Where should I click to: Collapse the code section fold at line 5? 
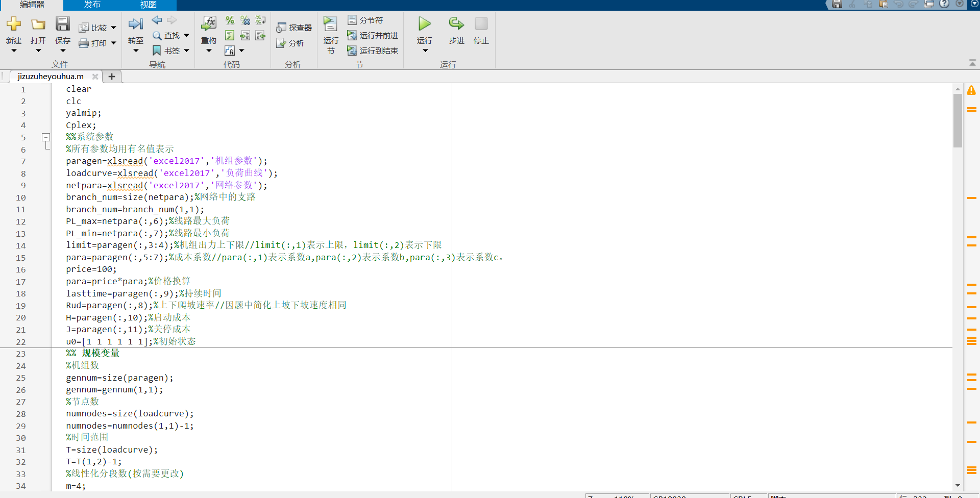click(46, 137)
